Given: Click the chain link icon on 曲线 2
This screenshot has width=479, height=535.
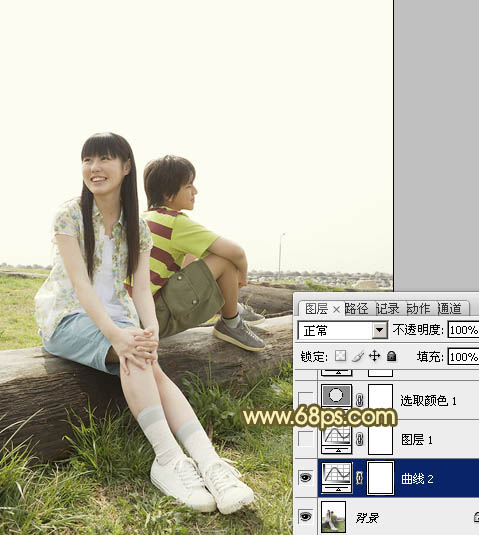Looking at the screenshot, I should pyautogui.click(x=359, y=478).
